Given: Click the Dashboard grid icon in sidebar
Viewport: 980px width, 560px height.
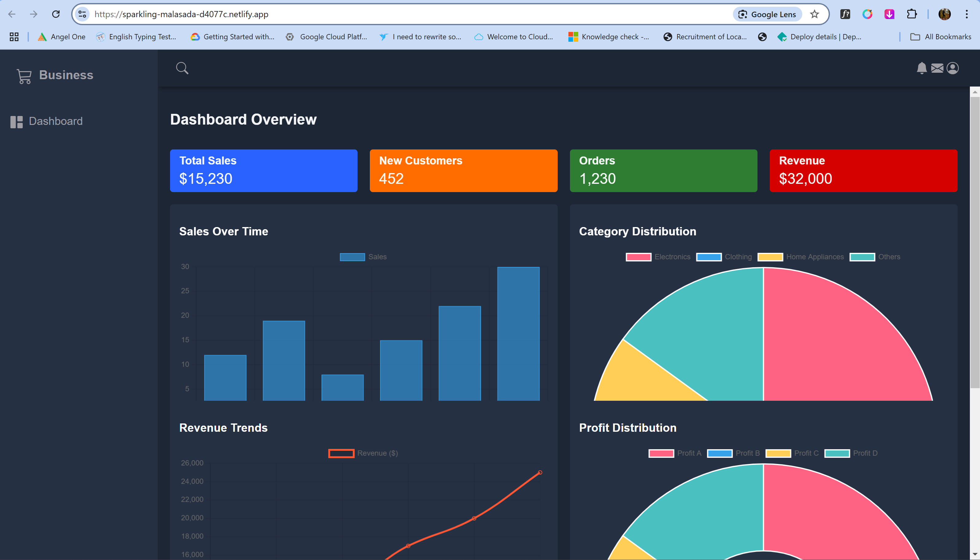Looking at the screenshot, I should tap(17, 122).
